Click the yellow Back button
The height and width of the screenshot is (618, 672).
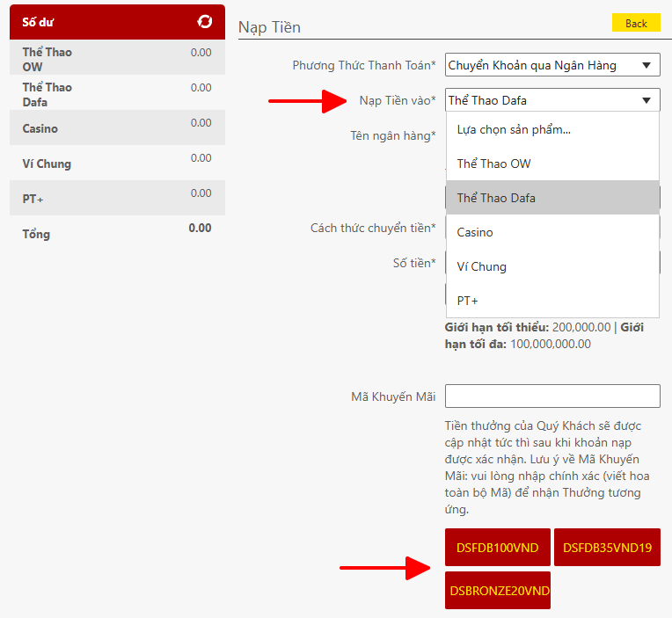point(635,23)
